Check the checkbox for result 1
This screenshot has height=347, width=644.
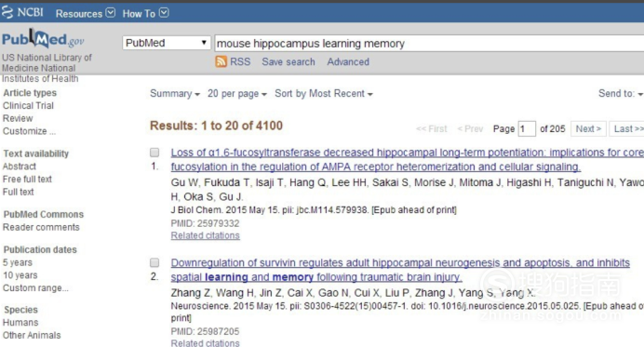coord(154,153)
